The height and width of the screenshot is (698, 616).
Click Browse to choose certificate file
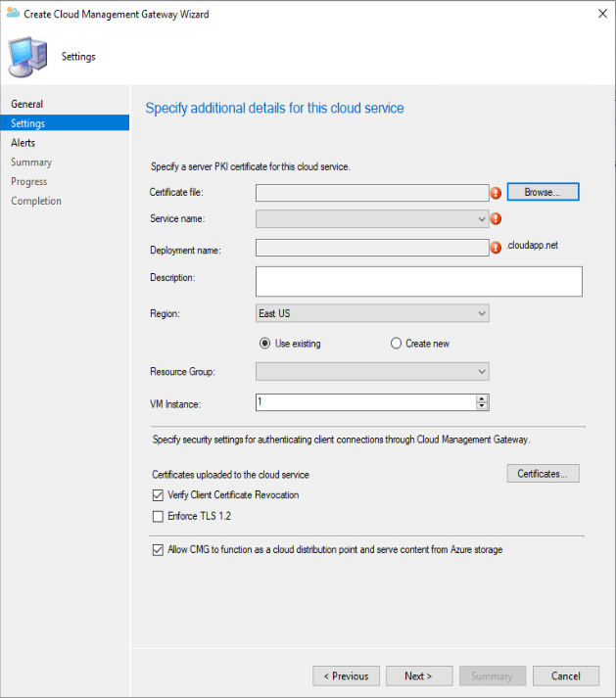(x=542, y=192)
